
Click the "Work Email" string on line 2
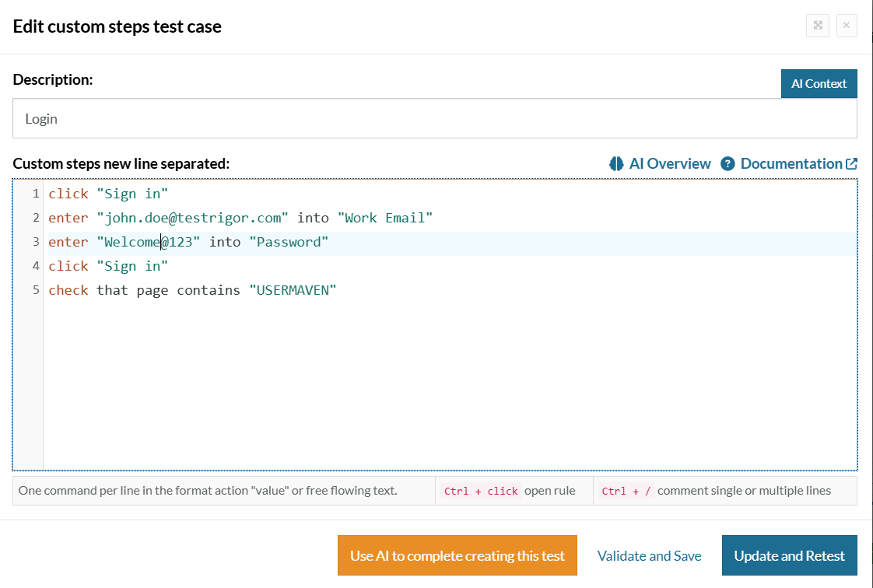385,218
